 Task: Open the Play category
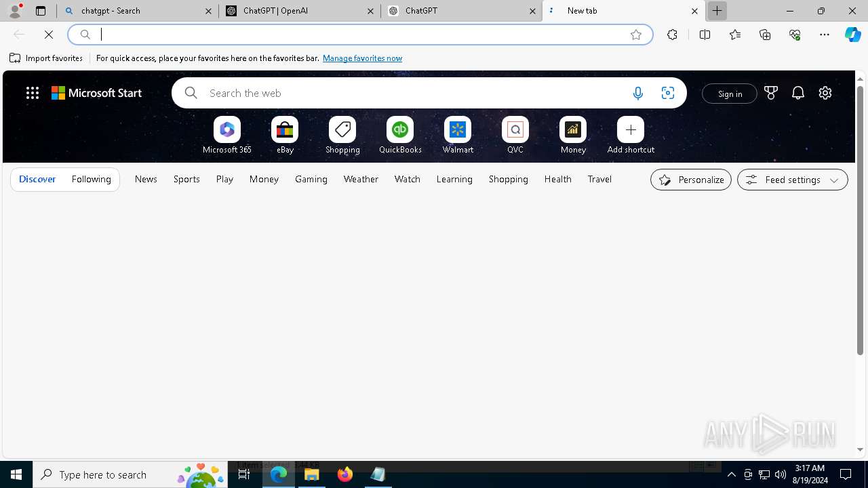pyautogui.click(x=224, y=180)
